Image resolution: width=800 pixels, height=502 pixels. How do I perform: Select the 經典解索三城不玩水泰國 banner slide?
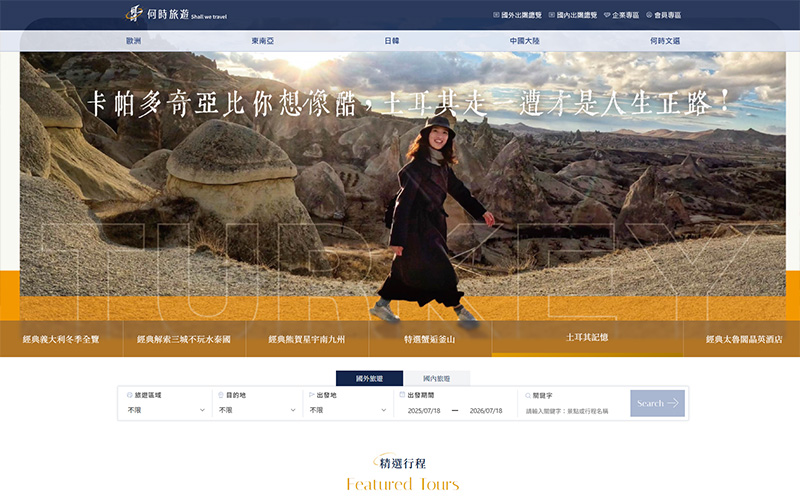[184, 339]
